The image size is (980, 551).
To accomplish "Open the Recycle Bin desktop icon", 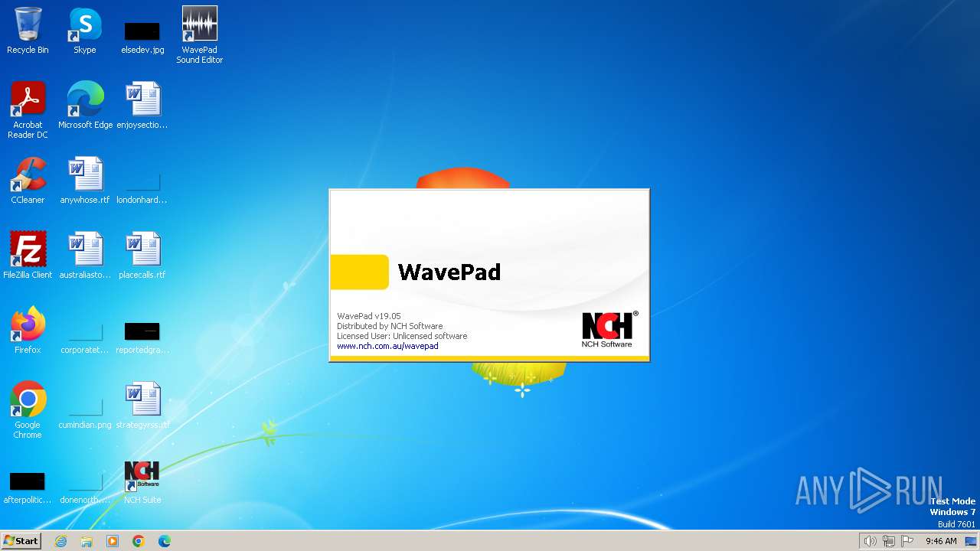I will point(28,31).
